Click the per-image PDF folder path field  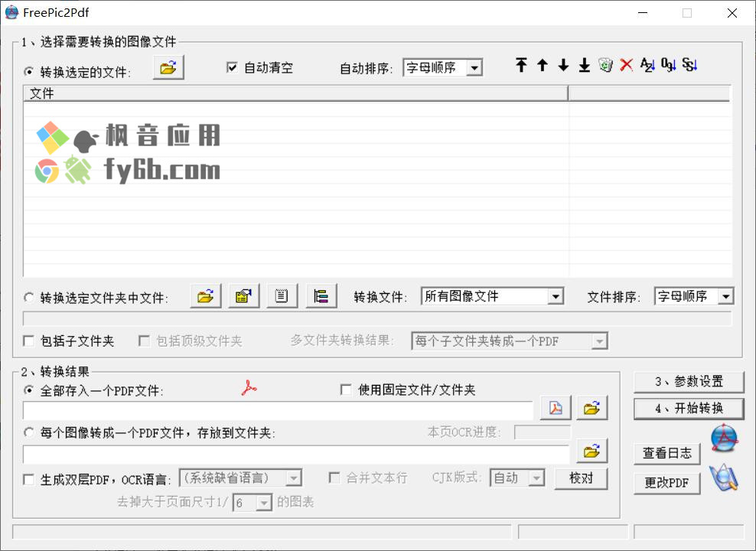click(x=297, y=454)
